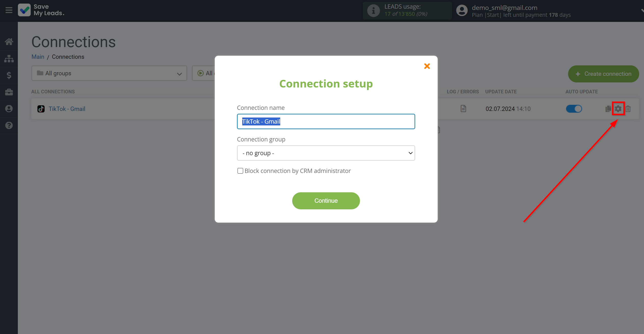644x334 pixels.
Task: Click the Continue button
Action: (326, 200)
